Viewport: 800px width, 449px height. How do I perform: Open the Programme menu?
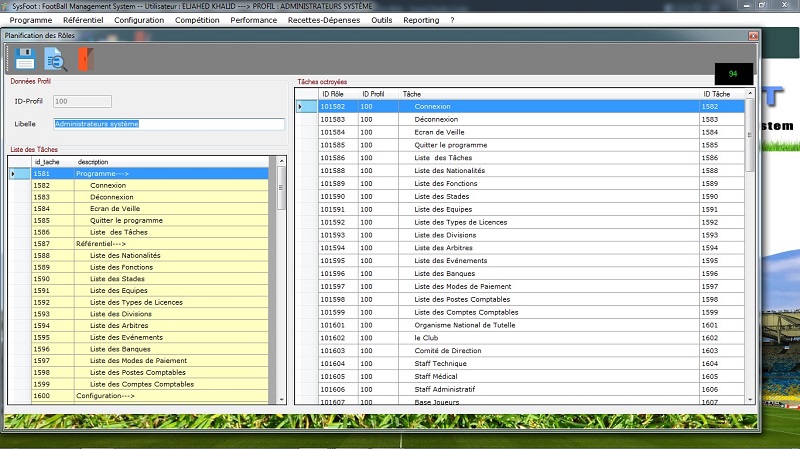[31, 20]
